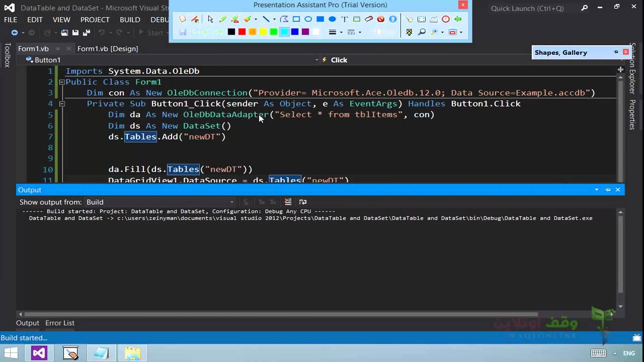The image size is (644, 362).
Task: Select the Text tool in Presentation Assistant
Action: (345, 19)
